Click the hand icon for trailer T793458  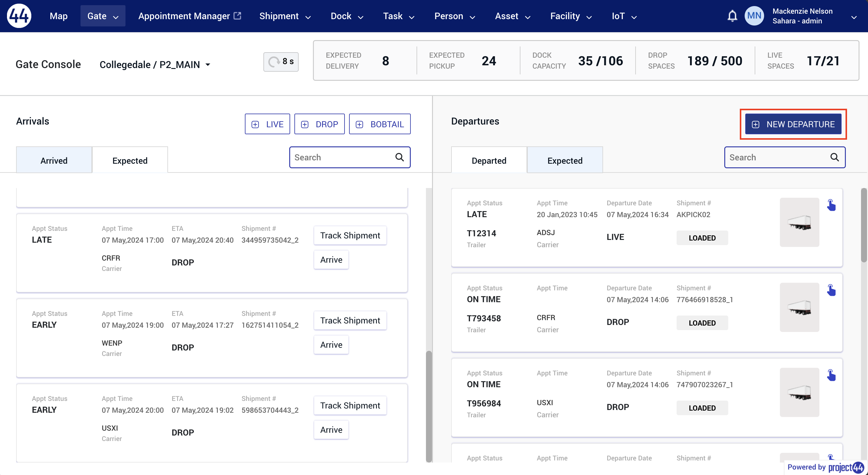(x=831, y=290)
